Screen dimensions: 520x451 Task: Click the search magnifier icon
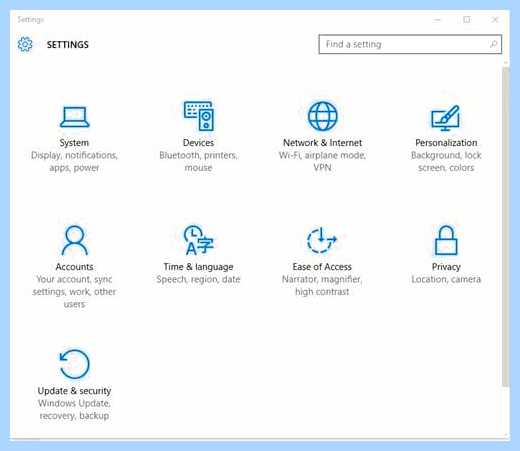(493, 44)
